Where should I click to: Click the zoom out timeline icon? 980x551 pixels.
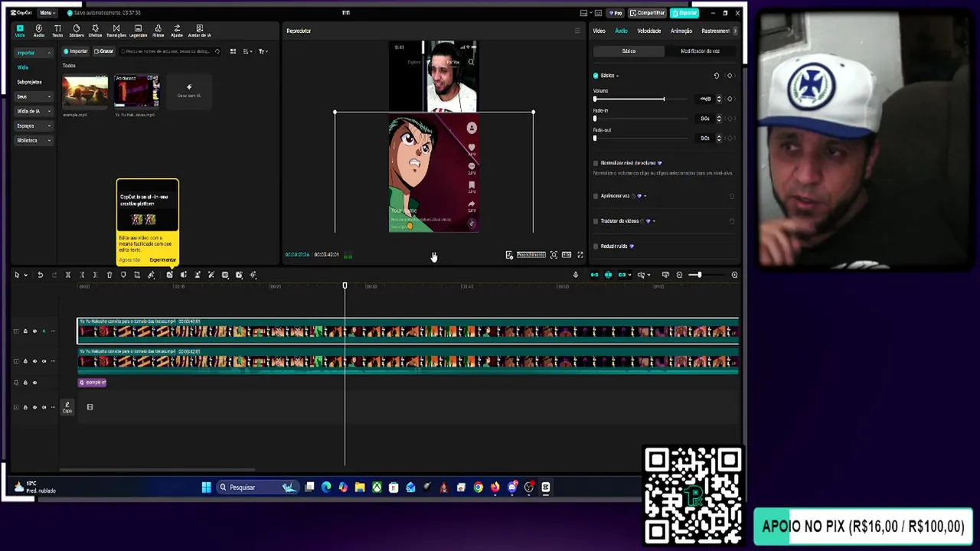[679, 275]
